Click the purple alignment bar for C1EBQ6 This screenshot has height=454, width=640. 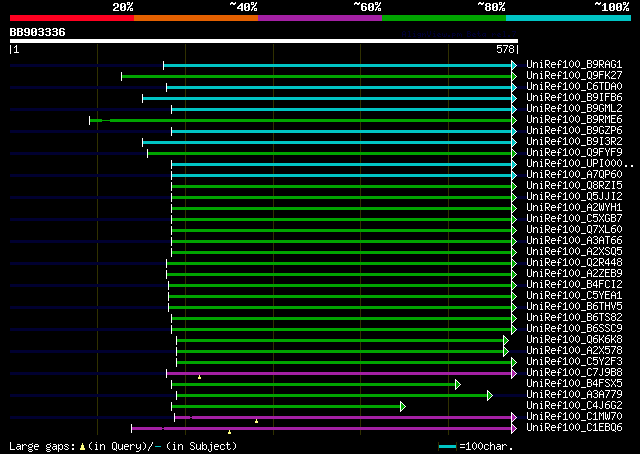[x=322, y=429]
